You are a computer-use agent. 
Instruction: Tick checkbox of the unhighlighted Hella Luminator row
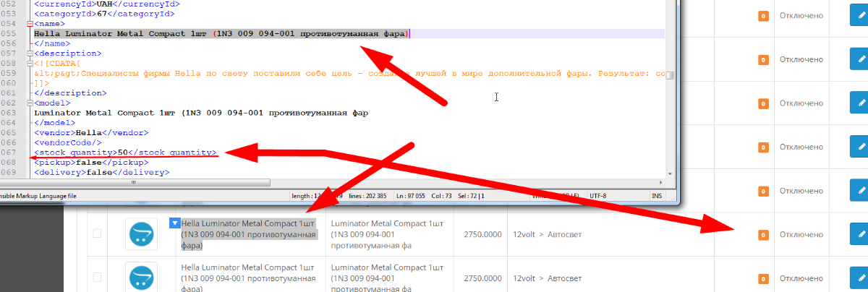tap(97, 278)
